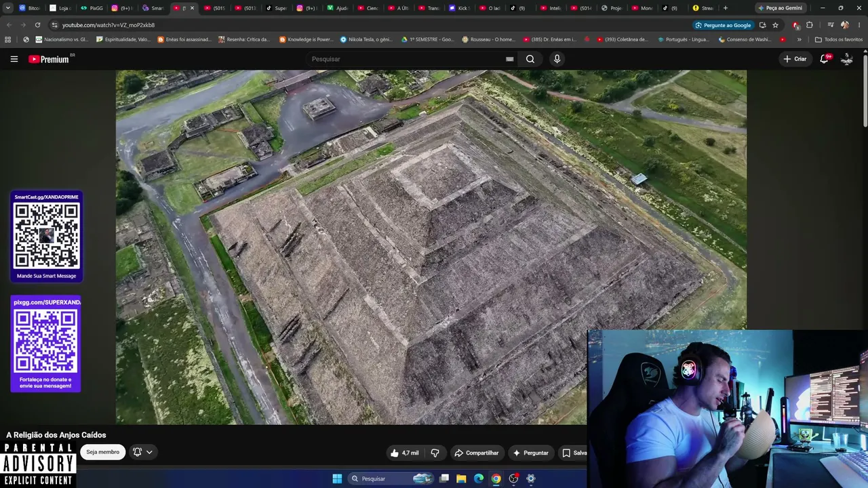Bookmark this page with the star

pyautogui.click(x=775, y=25)
